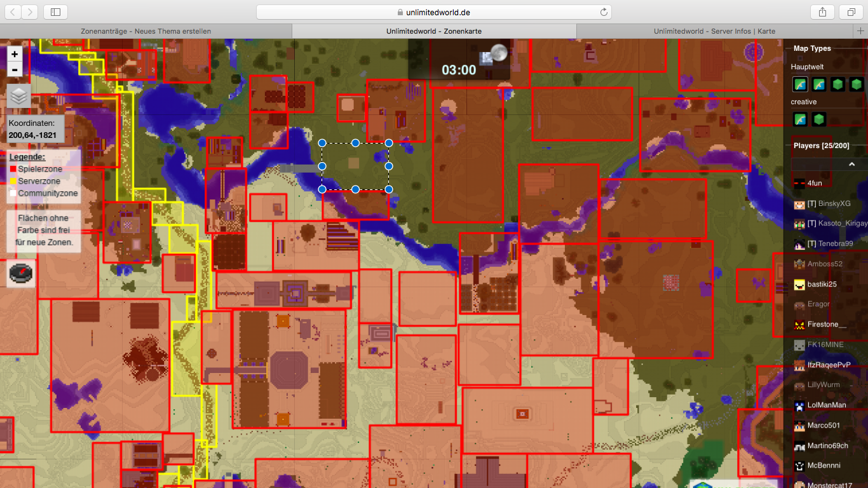The image size is (868, 488).
Task: Switch to the Zonenanträge tab
Action: 146,31
